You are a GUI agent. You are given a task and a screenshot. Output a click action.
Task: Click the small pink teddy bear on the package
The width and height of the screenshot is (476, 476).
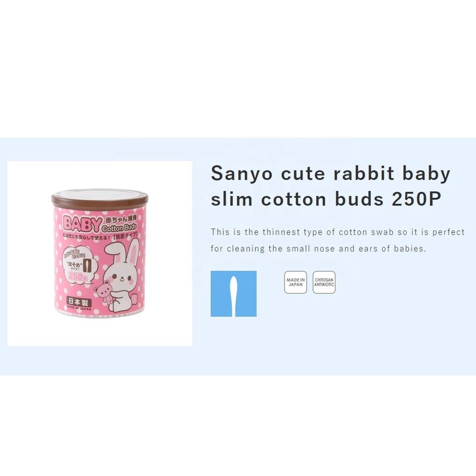point(103,292)
